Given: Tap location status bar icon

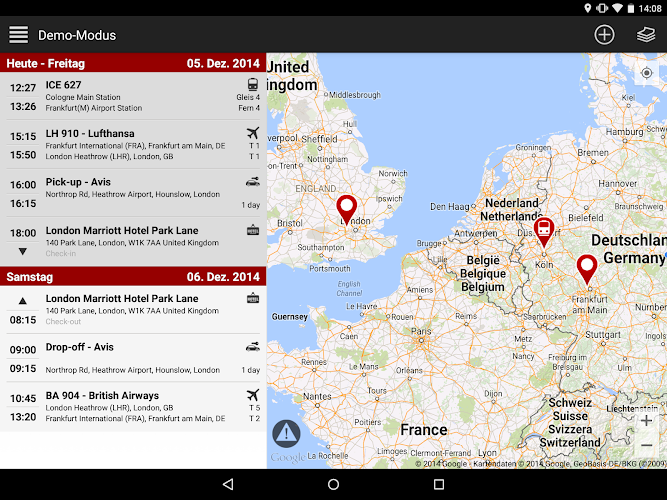Looking at the screenshot, I should (587, 8).
